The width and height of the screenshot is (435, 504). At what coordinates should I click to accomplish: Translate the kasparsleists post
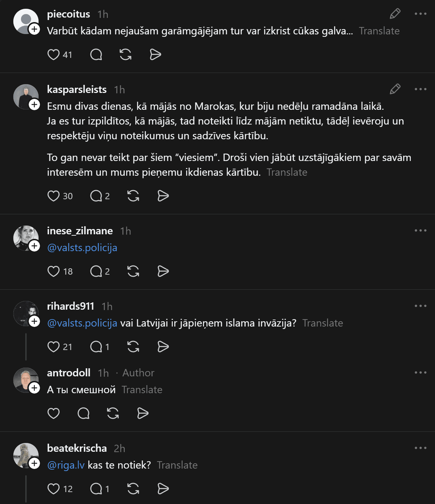(x=287, y=172)
